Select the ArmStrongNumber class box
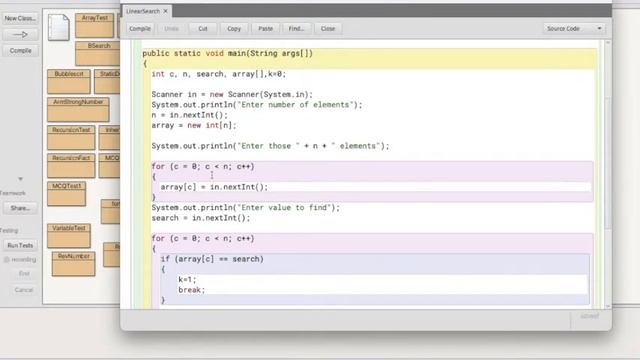 pyautogui.click(x=78, y=109)
